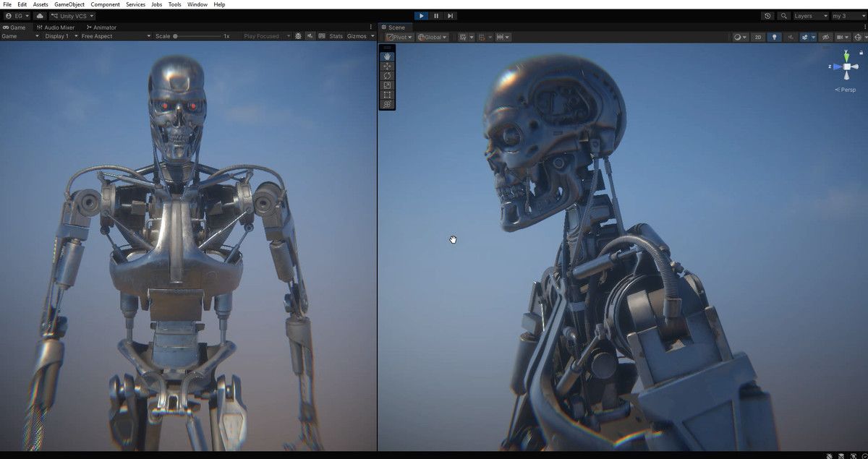Select the Move tool in Scene overlay
The height and width of the screenshot is (459, 868).
pos(387,66)
